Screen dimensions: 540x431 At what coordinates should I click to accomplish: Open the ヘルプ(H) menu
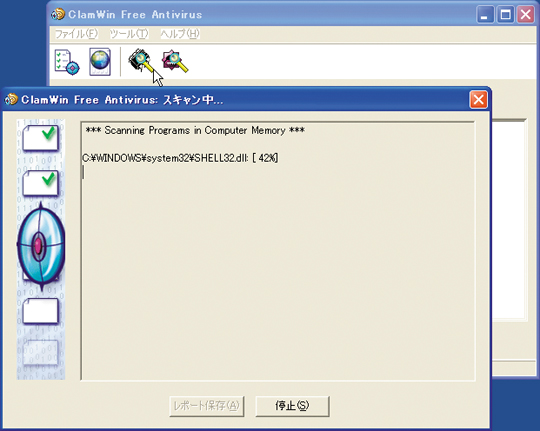[180, 34]
